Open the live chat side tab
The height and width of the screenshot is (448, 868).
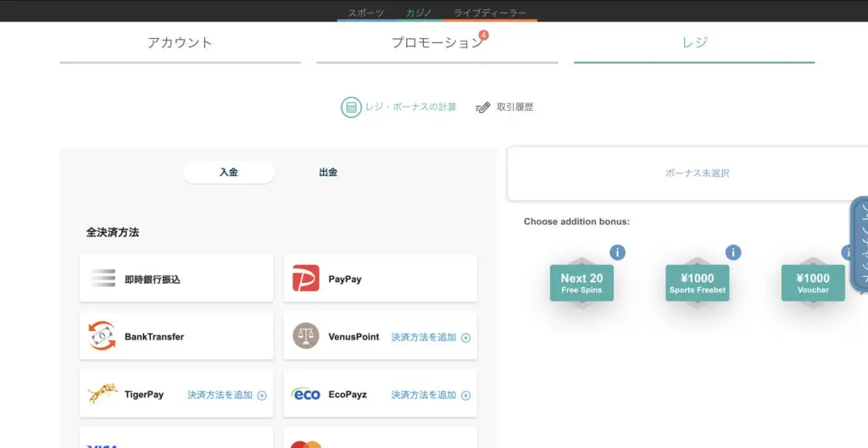[x=860, y=243]
